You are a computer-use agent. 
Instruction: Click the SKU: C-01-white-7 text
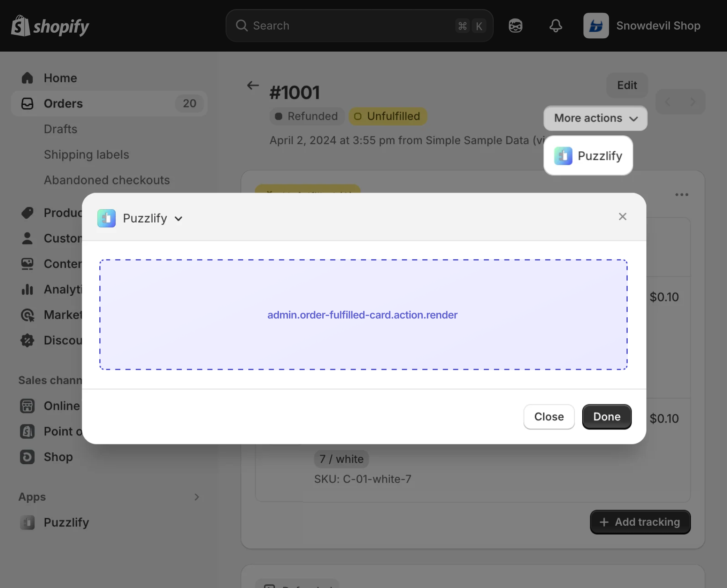[363, 479]
